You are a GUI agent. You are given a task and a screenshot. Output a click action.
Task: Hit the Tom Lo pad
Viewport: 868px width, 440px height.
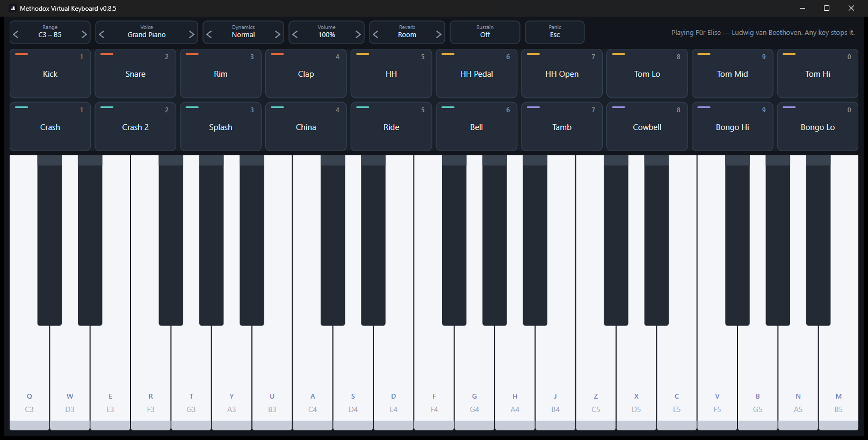(x=647, y=74)
